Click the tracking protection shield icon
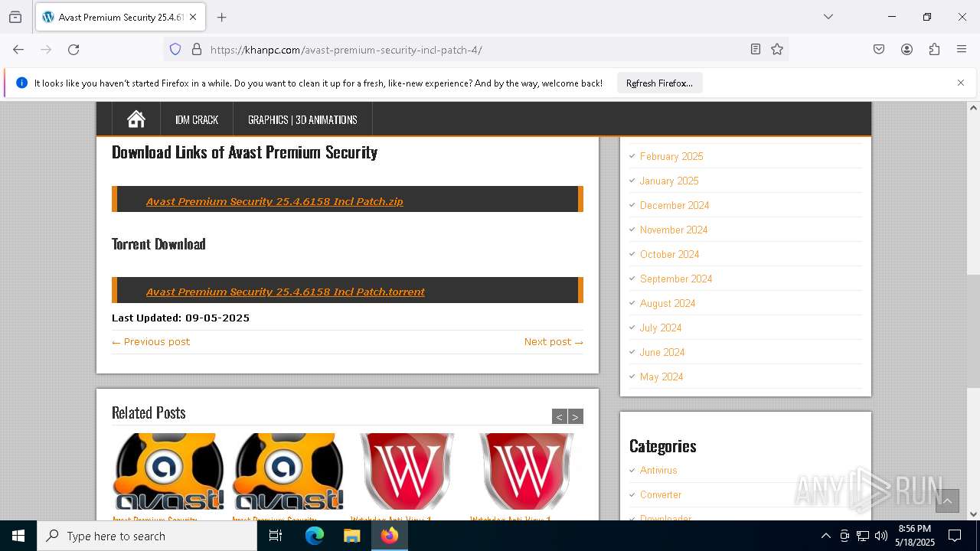 tap(175, 50)
